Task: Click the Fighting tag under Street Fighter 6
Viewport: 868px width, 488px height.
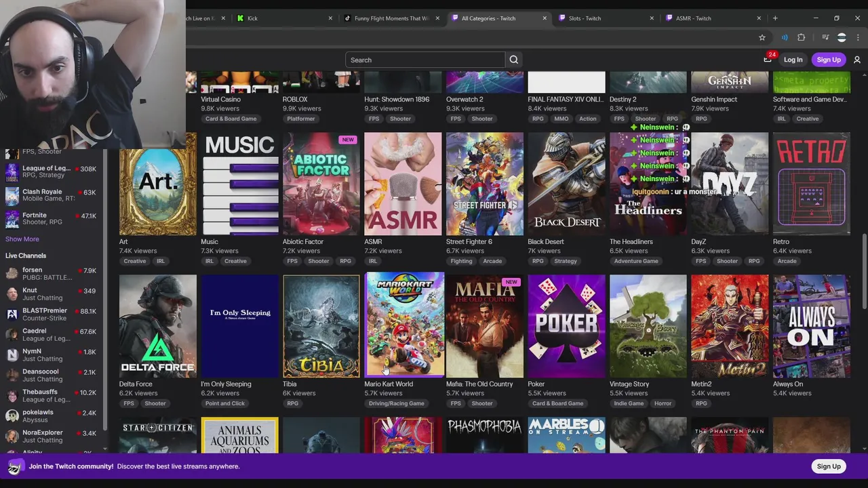Action: (x=461, y=261)
